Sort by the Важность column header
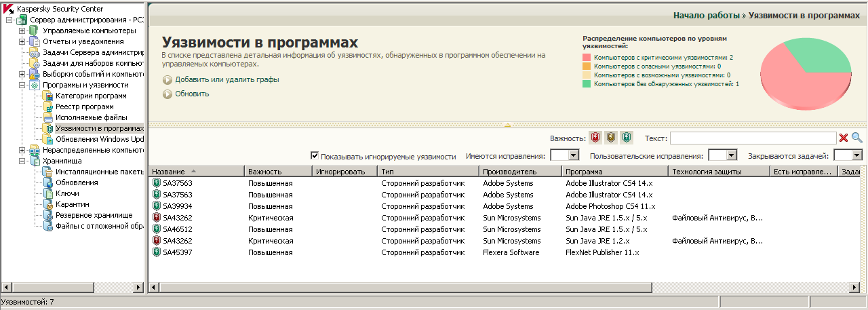The image size is (868, 310). pos(278,172)
